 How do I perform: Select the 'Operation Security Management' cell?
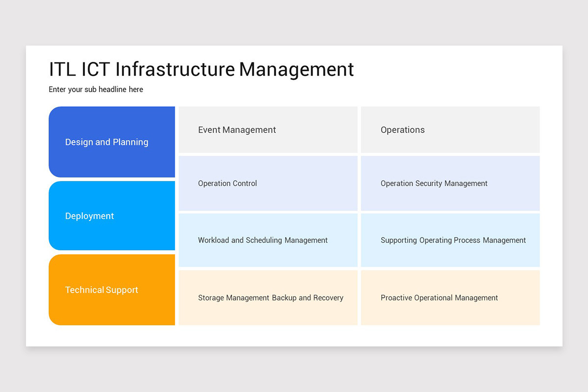click(450, 183)
